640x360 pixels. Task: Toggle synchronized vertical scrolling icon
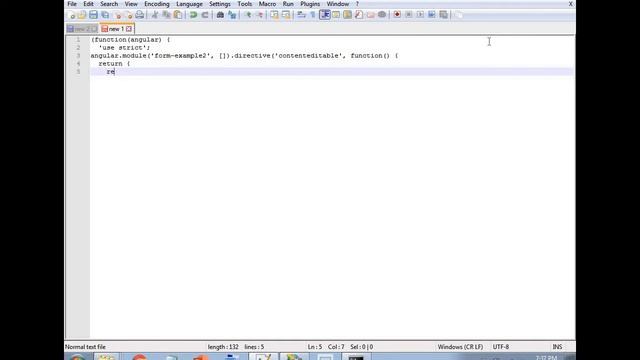tap(274, 15)
